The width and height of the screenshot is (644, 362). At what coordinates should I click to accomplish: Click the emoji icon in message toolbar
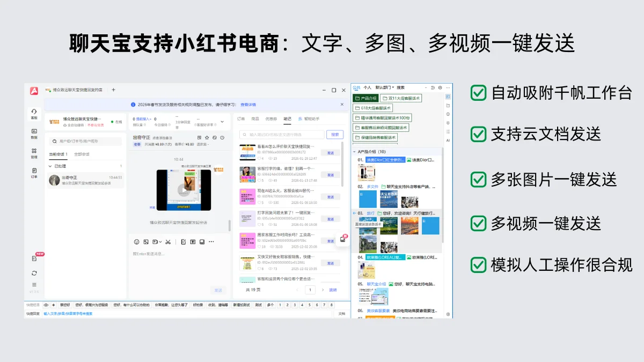coord(136,242)
